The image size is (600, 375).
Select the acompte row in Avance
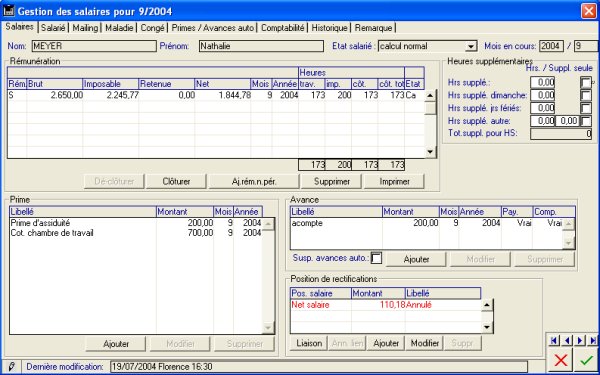pos(426,223)
